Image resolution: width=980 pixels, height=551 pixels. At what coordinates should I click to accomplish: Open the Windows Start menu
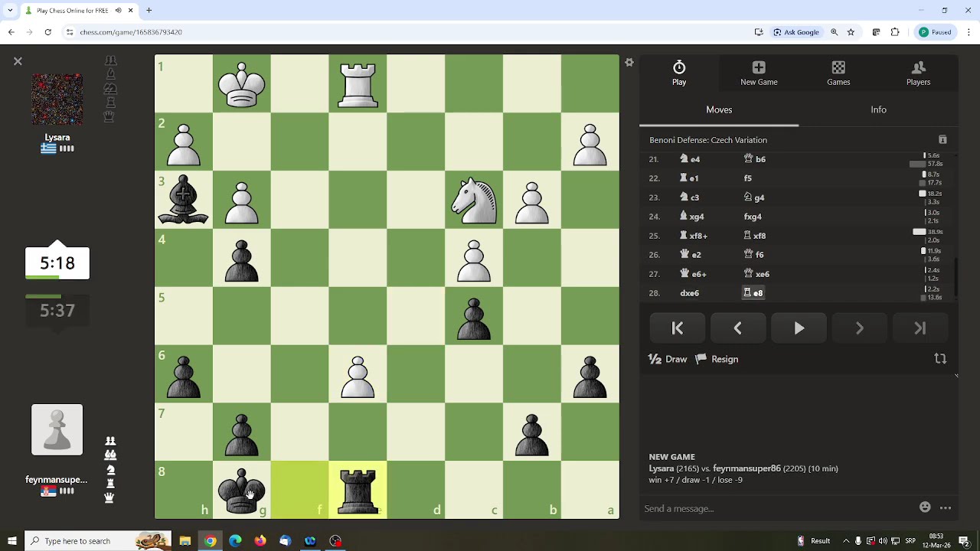[x=11, y=541]
